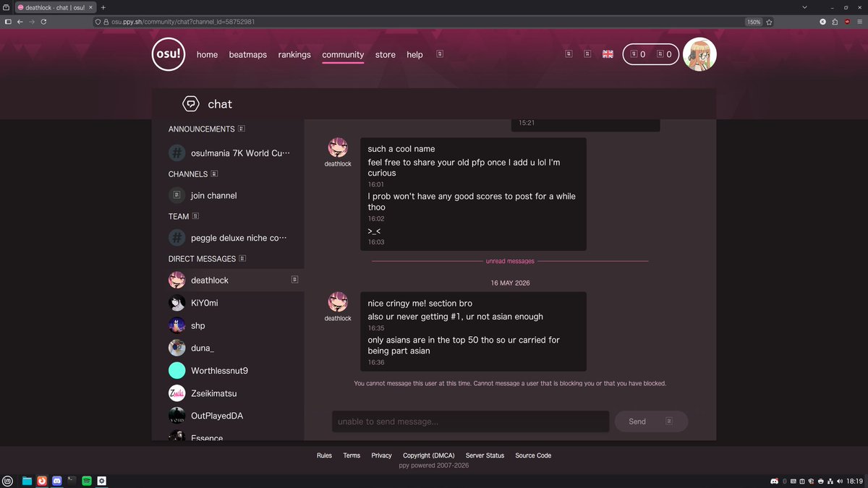Click the "unable to send message..." input box
This screenshot has width=868, height=488.
(470, 421)
